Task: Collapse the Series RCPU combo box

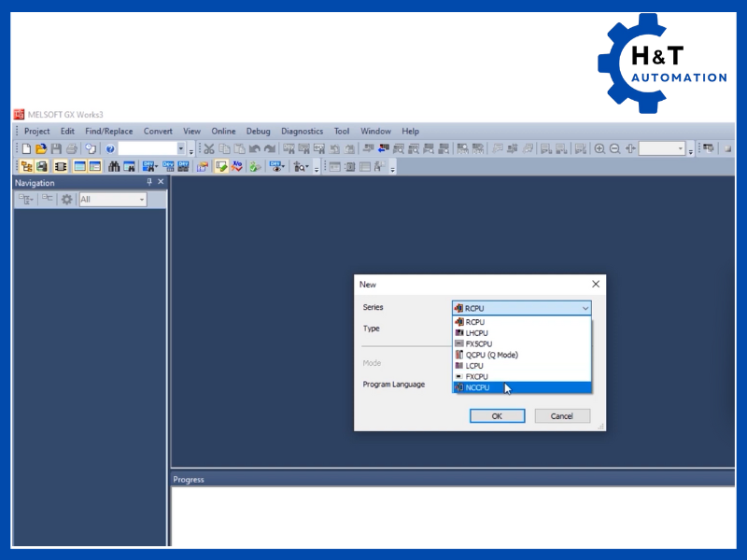Action: point(585,308)
